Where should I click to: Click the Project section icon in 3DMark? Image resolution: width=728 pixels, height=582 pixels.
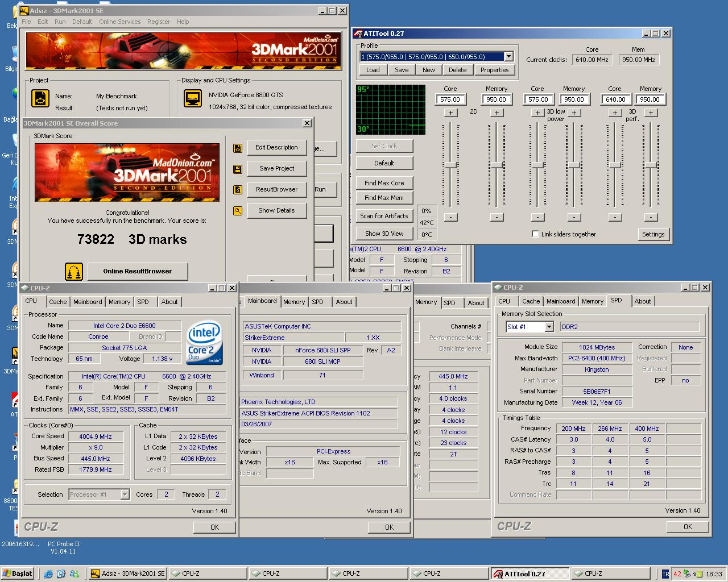point(40,98)
